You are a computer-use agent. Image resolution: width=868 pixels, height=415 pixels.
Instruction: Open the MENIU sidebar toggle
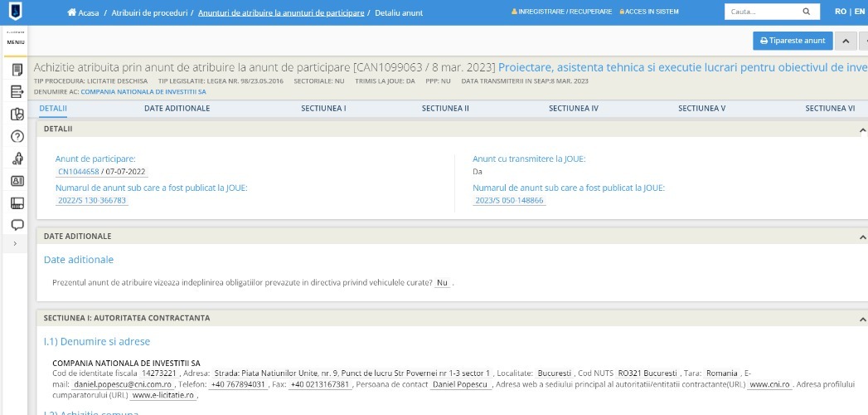point(16,41)
